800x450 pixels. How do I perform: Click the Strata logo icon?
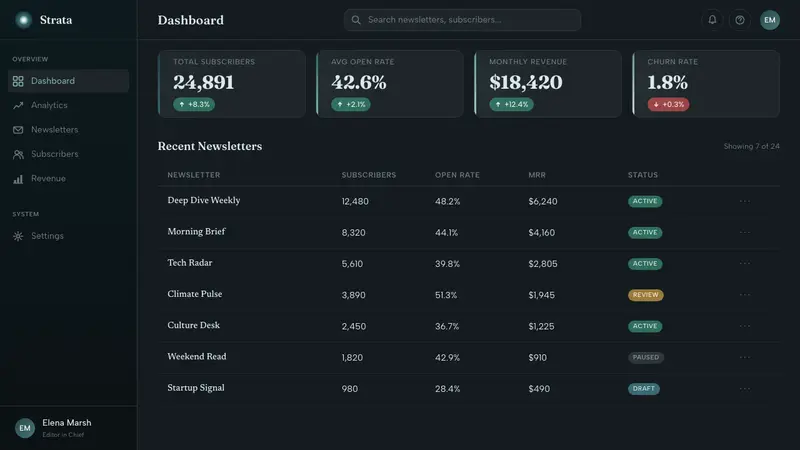23,20
